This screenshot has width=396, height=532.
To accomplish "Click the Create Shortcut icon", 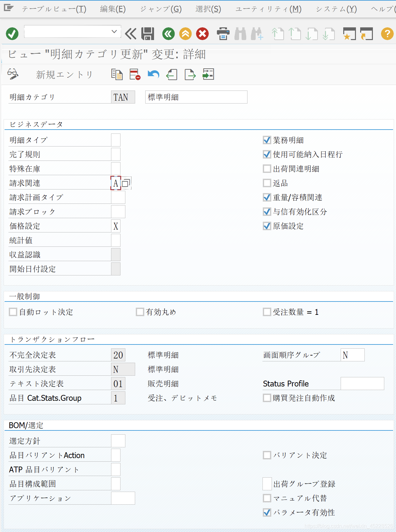I will (x=366, y=34).
